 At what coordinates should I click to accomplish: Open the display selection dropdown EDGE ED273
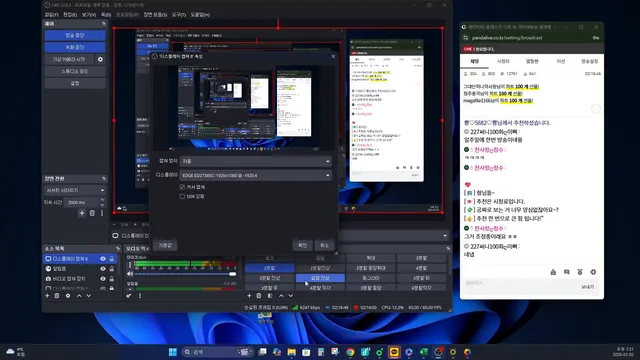pos(256,175)
